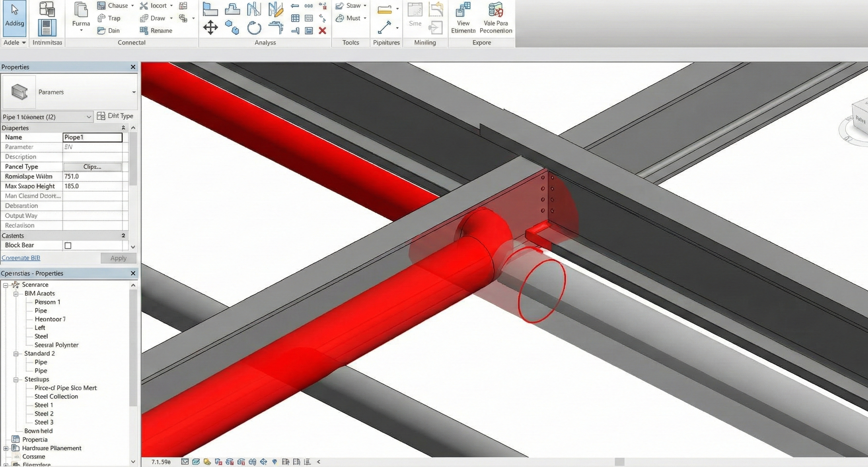The image size is (868, 467).
Task: Click the Rename tool in ribbon
Action: [156, 31]
